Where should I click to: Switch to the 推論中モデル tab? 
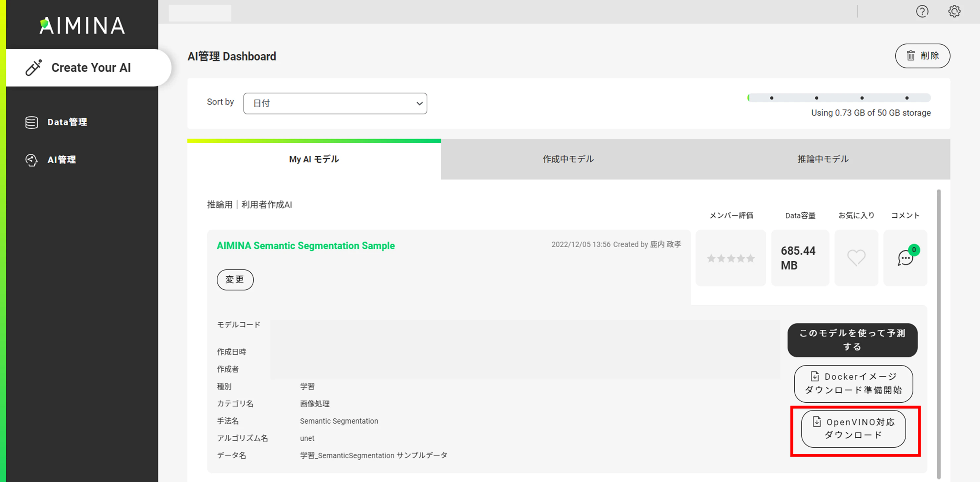coord(823,159)
